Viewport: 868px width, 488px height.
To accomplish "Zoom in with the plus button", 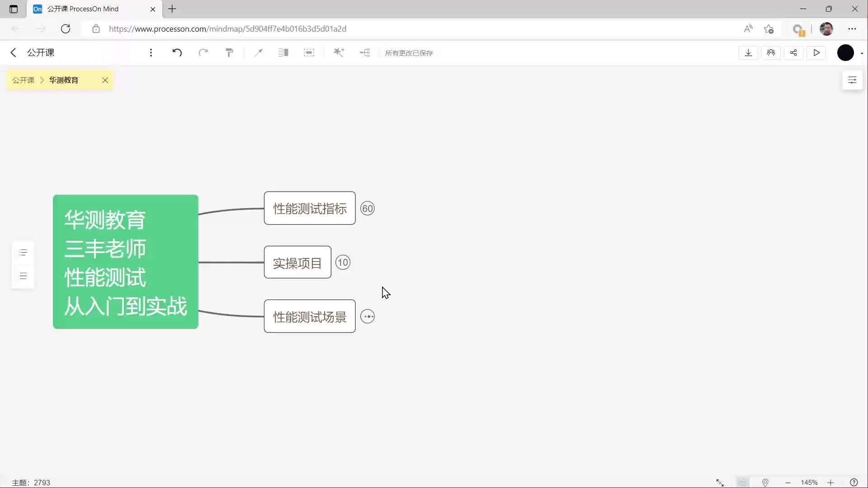I will (x=830, y=483).
